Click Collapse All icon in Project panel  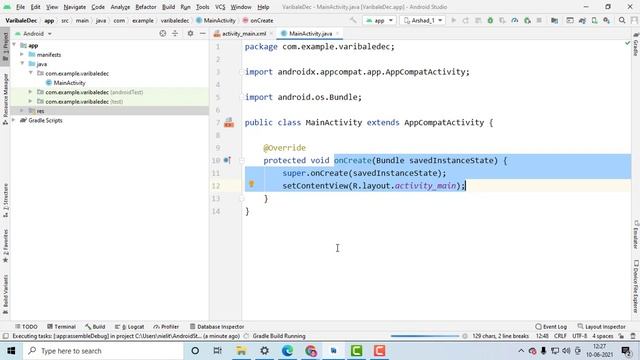click(175, 33)
